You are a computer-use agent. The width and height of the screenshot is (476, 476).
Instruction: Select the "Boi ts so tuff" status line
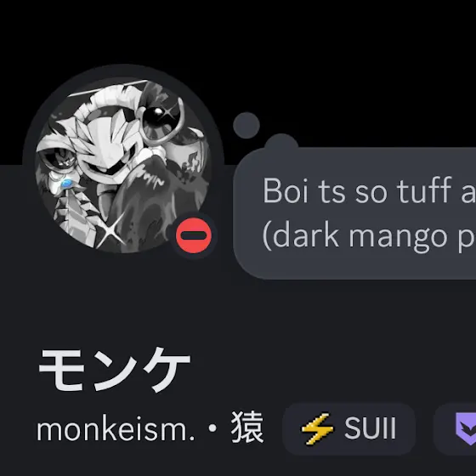369,191
